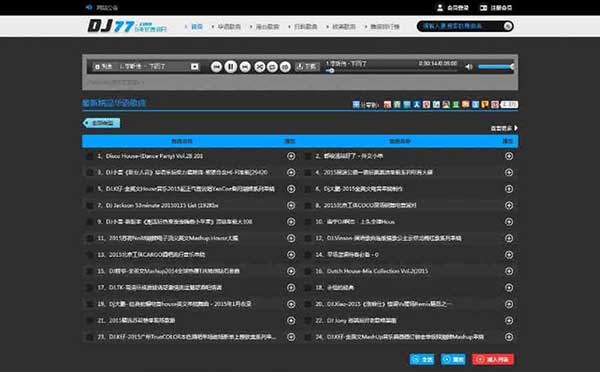The image size is (600, 372).
Task: Click the plus icon for song 10
Action: 509,222
